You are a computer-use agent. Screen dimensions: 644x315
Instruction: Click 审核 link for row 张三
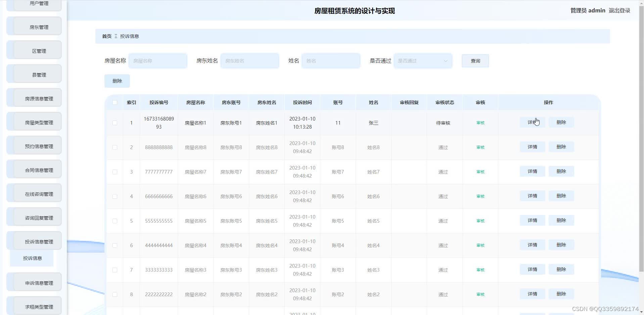coord(480,123)
